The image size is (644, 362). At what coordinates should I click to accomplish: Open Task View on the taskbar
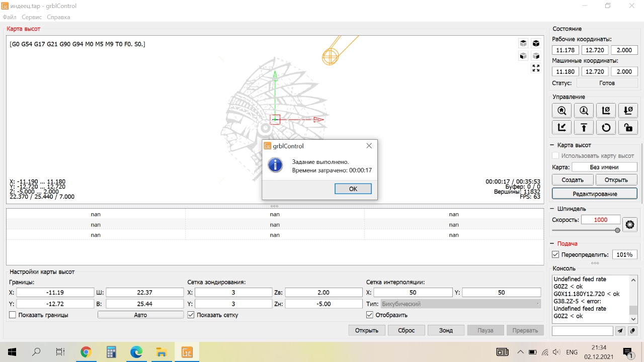(60, 352)
